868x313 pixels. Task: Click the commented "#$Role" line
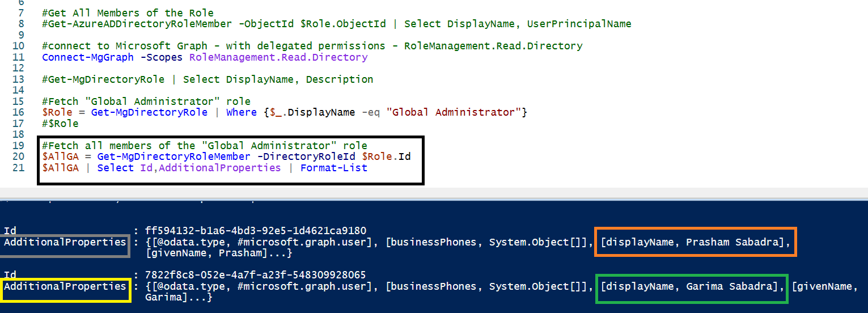click(60, 123)
